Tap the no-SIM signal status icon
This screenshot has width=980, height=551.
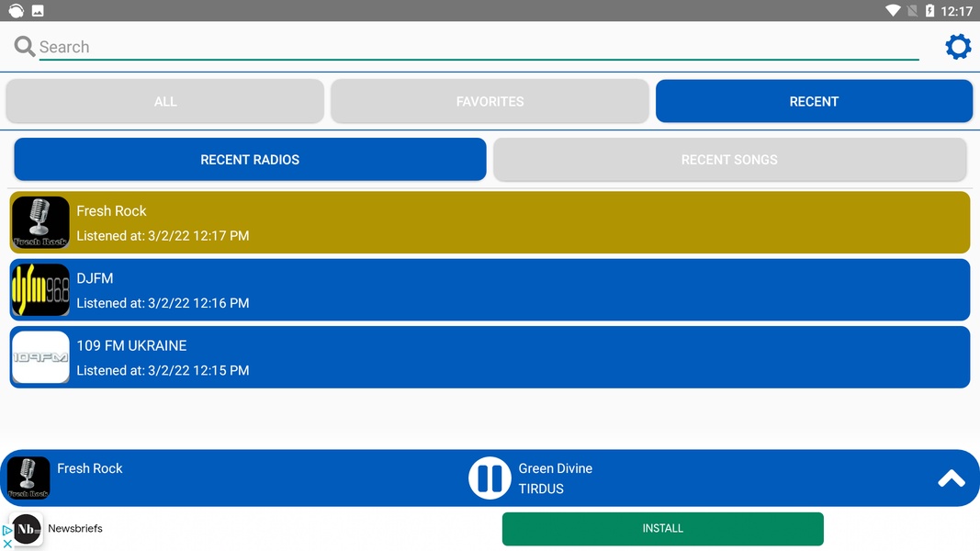tap(912, 11)
